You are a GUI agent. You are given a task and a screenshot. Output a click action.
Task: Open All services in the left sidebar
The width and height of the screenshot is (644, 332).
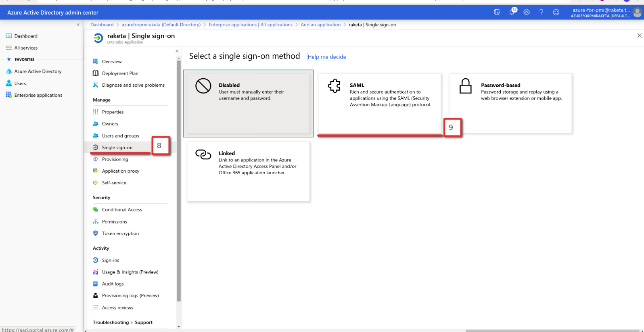click(x=26, y=48)
